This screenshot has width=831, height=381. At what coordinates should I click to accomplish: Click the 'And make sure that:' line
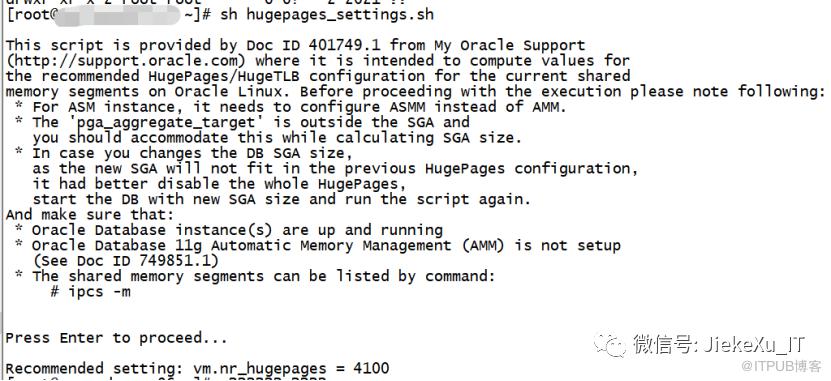90,215
